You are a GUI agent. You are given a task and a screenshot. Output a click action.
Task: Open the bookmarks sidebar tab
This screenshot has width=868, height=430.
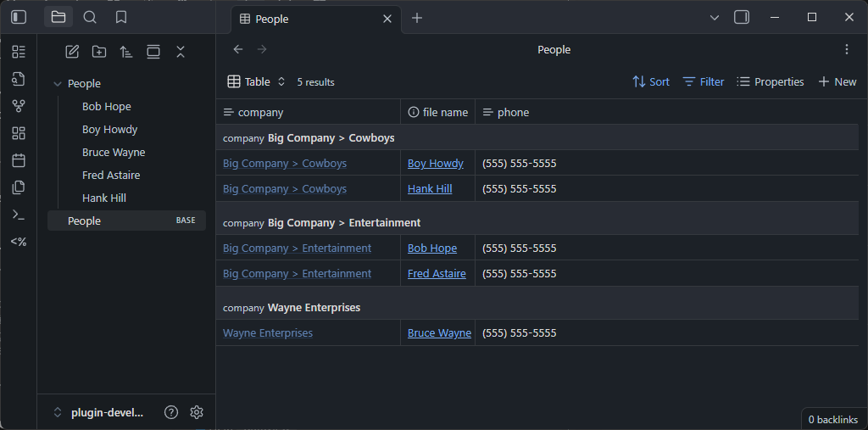(121, 17)
